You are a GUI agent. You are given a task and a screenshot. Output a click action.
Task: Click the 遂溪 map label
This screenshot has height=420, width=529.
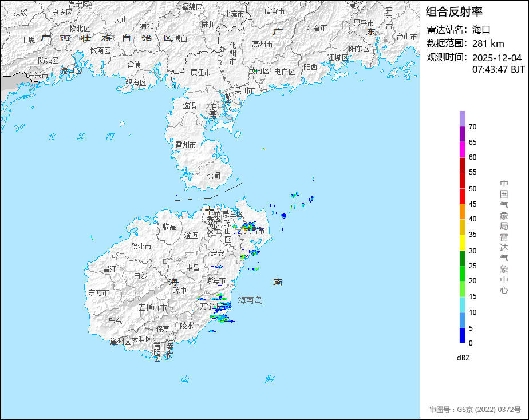pos(190,105)
